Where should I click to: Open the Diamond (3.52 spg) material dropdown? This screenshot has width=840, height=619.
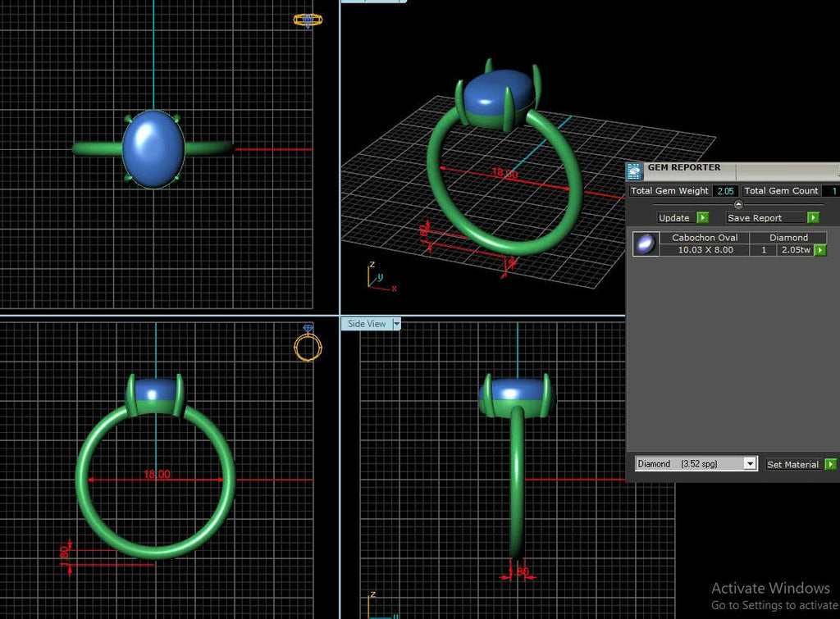click(750, 464)
